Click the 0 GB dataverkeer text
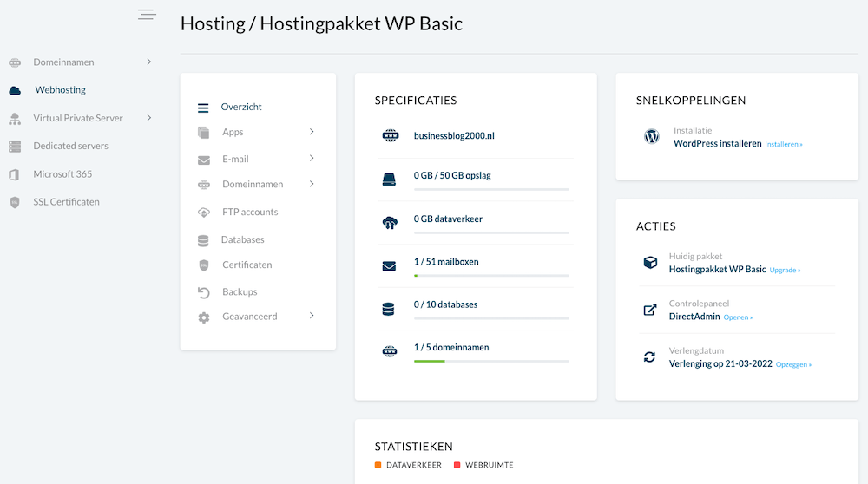 click(x=448, y=219)
